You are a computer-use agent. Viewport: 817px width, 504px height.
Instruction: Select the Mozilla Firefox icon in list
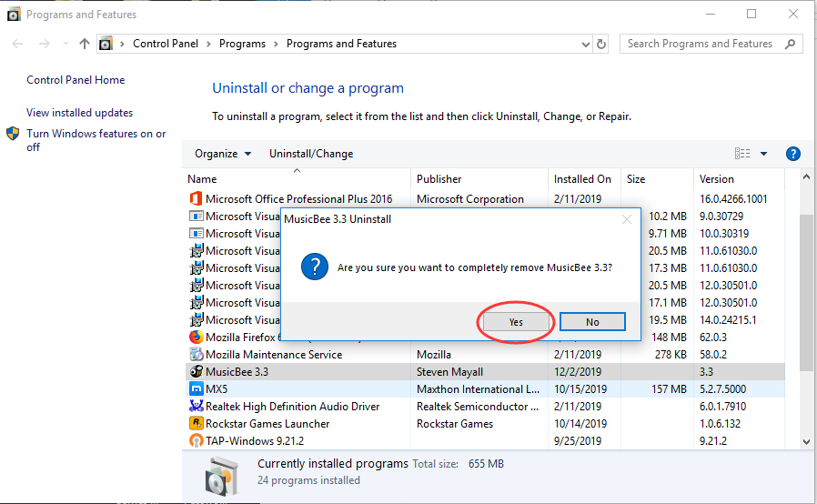coord(196,337)
